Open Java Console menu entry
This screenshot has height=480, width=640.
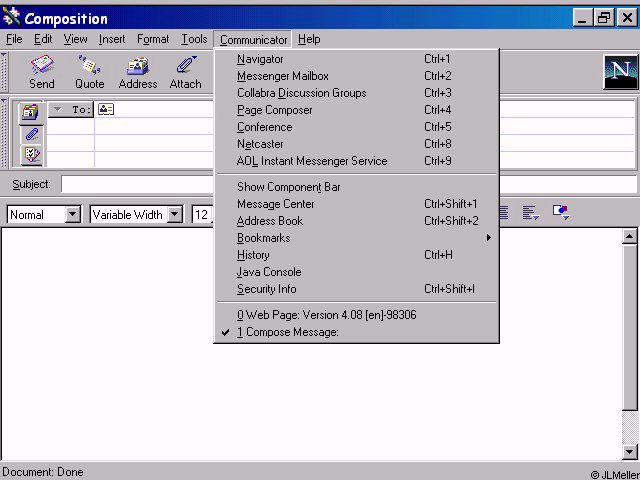(x=356, y=272)
